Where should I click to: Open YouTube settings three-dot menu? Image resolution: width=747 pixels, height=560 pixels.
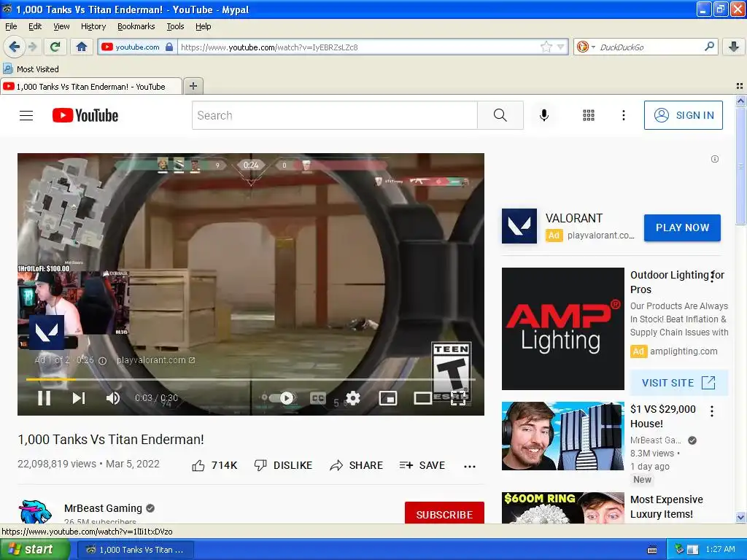(x=624, y=115)
